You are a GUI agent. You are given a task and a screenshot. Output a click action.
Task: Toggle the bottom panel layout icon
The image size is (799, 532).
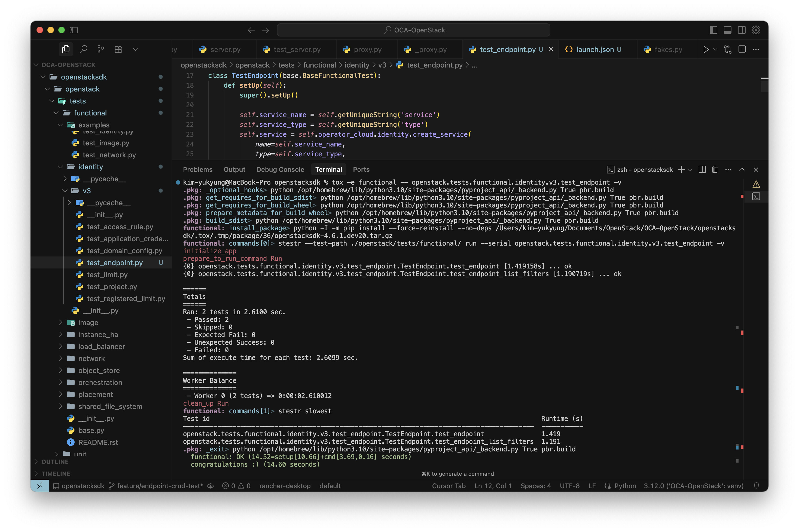(727, 30)
